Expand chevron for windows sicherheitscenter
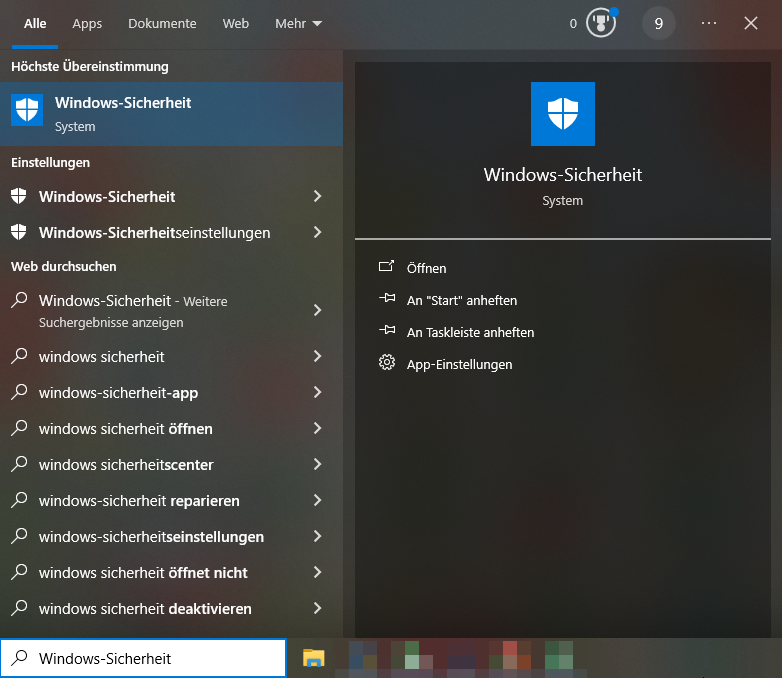 tap(318, 464)
